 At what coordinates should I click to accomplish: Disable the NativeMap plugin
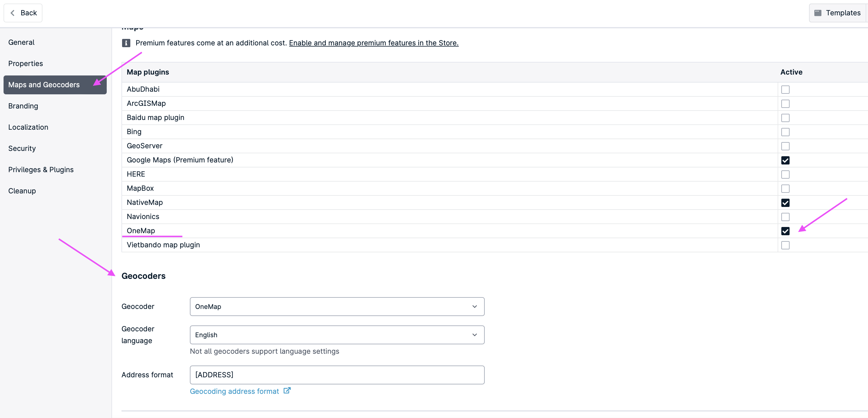point(785,203)
